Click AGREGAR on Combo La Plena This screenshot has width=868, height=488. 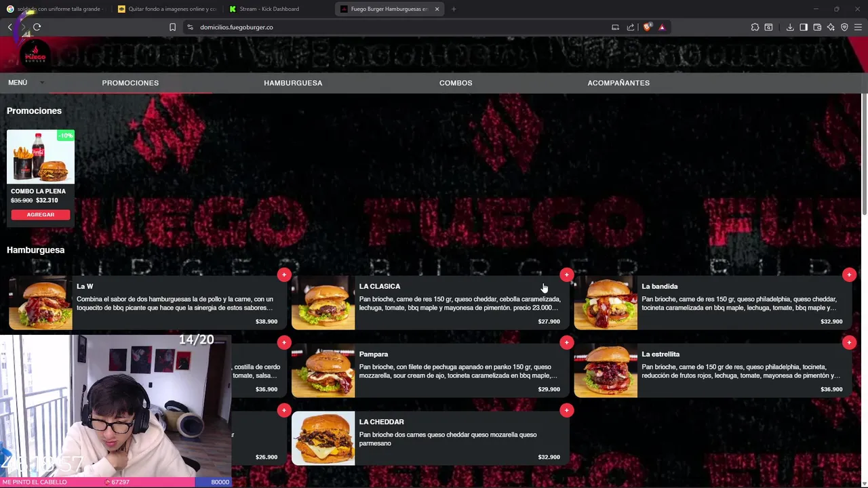click(41, 214)
